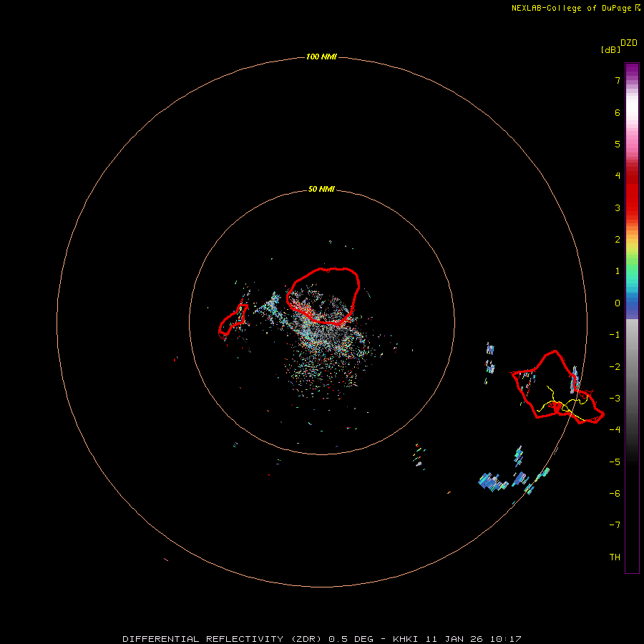Click the -3 value on color scale
Screen dimensions: 644x644
(x=615, y=399)
